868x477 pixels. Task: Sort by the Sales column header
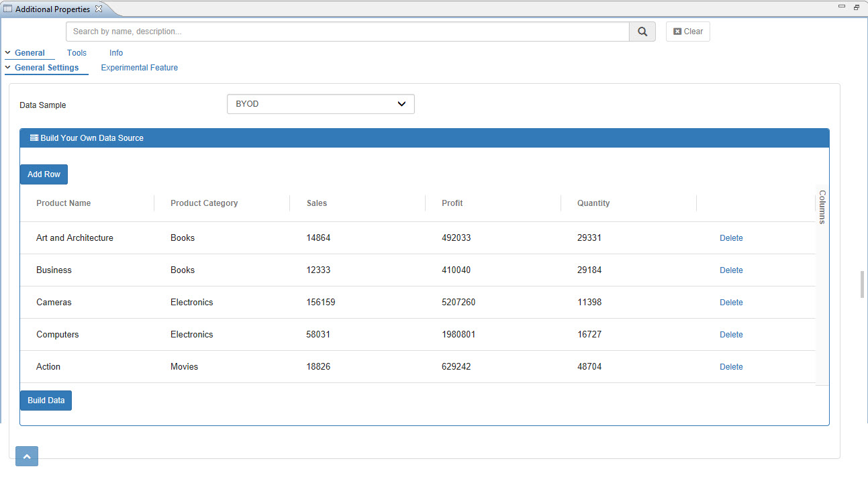317,203
